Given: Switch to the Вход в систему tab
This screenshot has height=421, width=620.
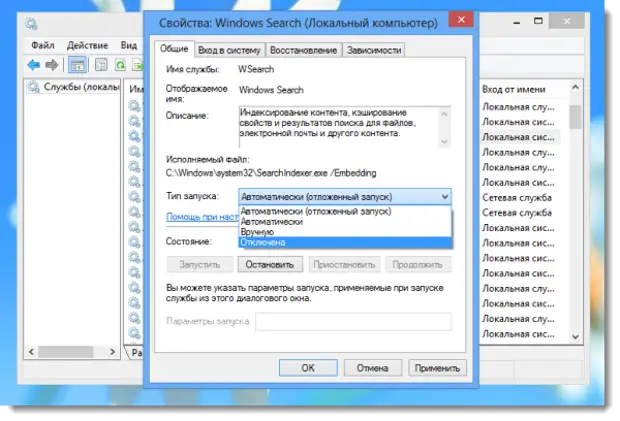Looking at the screenshot, I should pyautogui.click(x=229, y=49).
